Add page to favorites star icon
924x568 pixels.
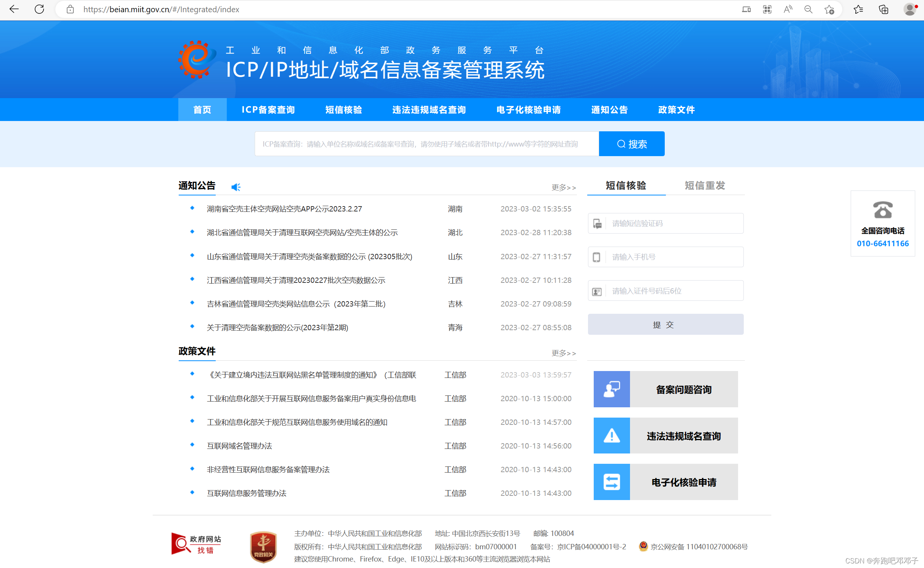pyautogui.click(x=829, y=9)
